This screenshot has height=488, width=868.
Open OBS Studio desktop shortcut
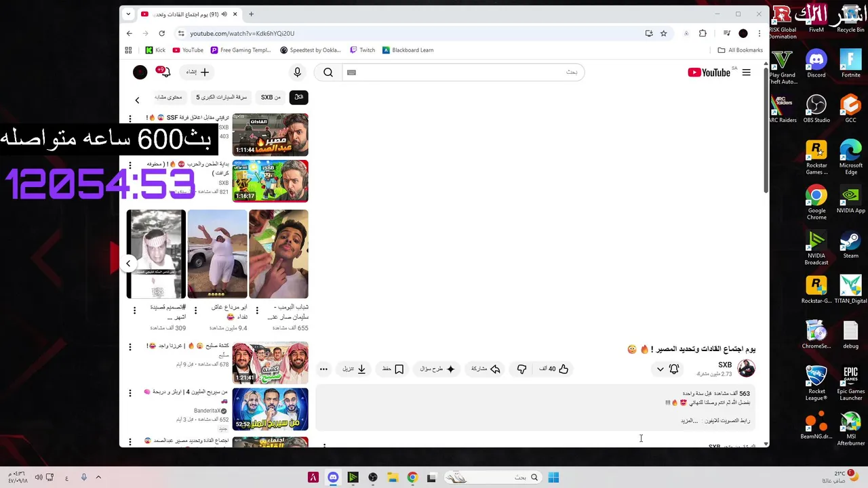816,108
